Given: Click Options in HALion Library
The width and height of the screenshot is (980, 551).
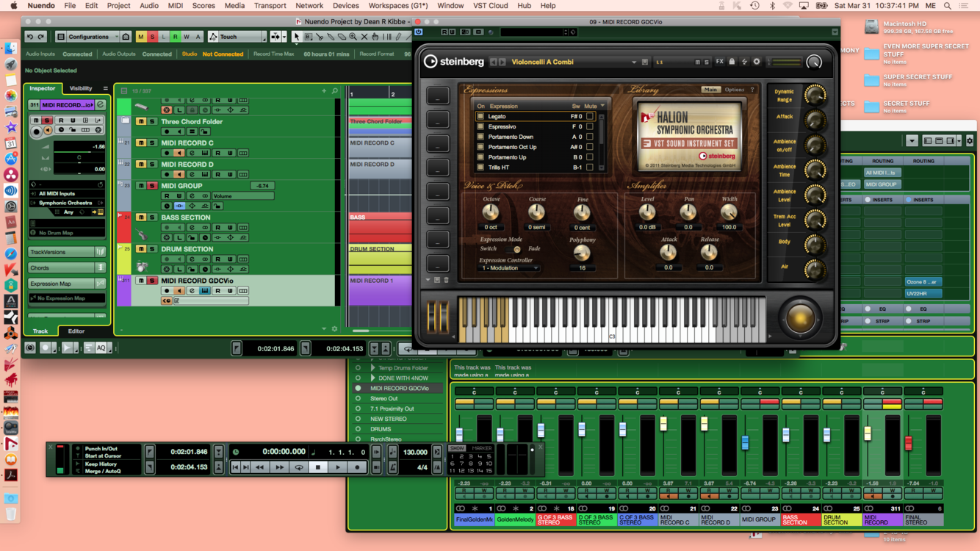Looking at the screenshot, I should 735,90.
